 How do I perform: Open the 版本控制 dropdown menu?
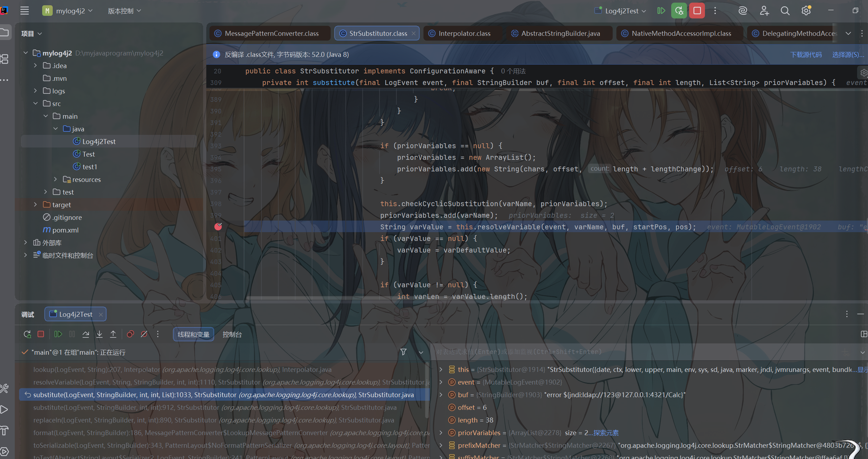pyautogui.click(x=124, y=11)
